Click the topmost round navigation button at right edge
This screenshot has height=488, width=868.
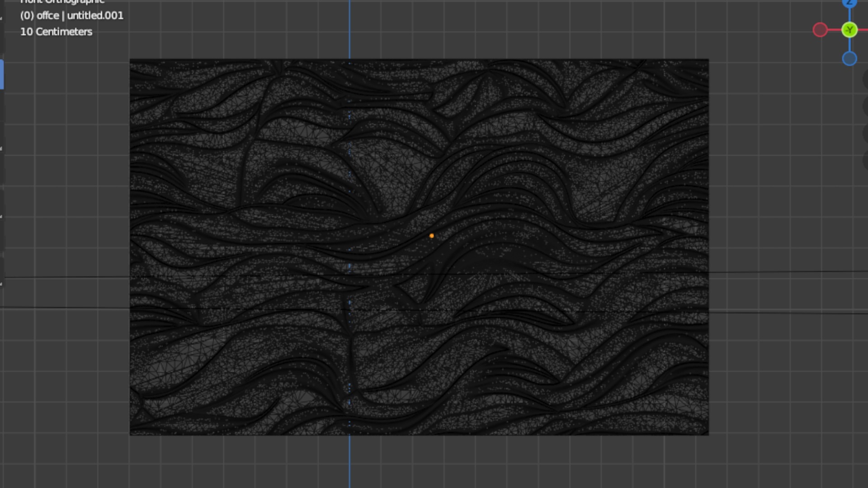pyautogui.click(x=865, y=79)
